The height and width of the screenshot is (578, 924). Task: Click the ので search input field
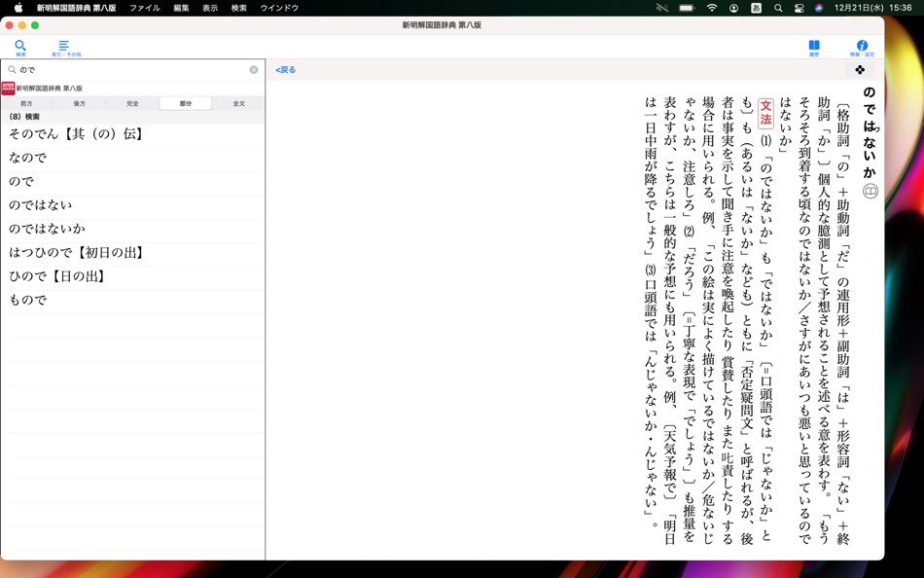click(132, 70)
